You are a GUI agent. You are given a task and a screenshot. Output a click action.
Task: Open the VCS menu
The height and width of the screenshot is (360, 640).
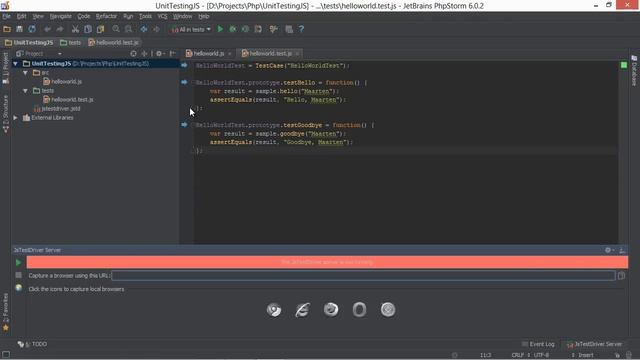point(162,16)
